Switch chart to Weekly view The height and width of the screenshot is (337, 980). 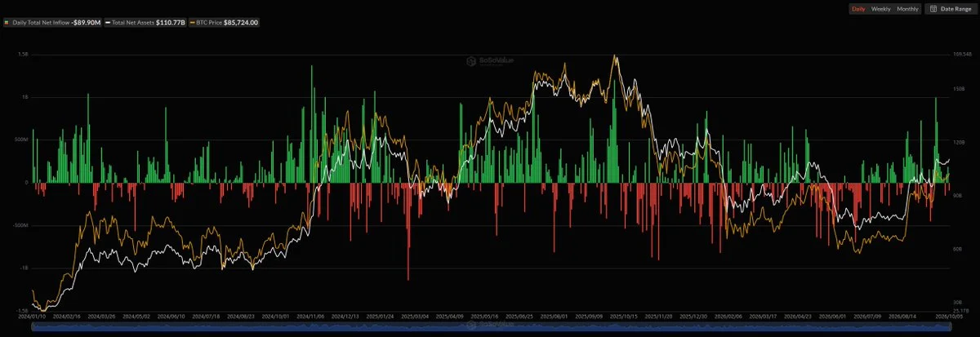pos(881,8)
